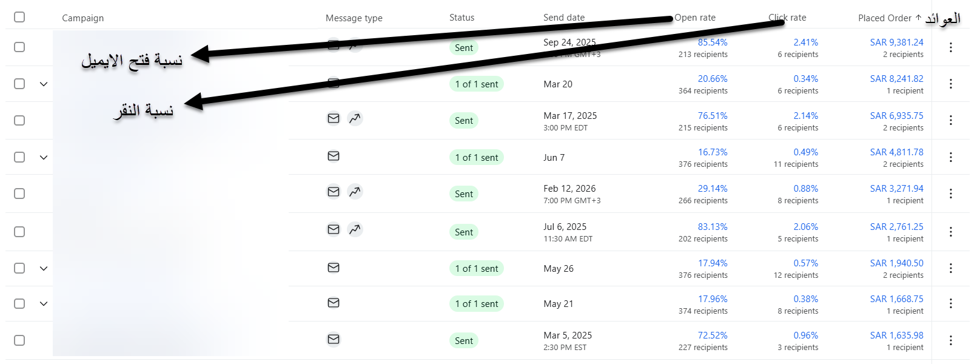
Task: Expand the Jun 7 campaign row chevron
Action: click(x=44, y=157)
